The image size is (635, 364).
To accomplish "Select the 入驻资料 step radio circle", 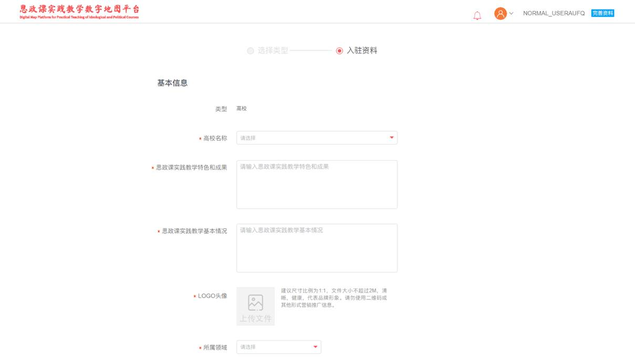I will [x=340, y=51].
